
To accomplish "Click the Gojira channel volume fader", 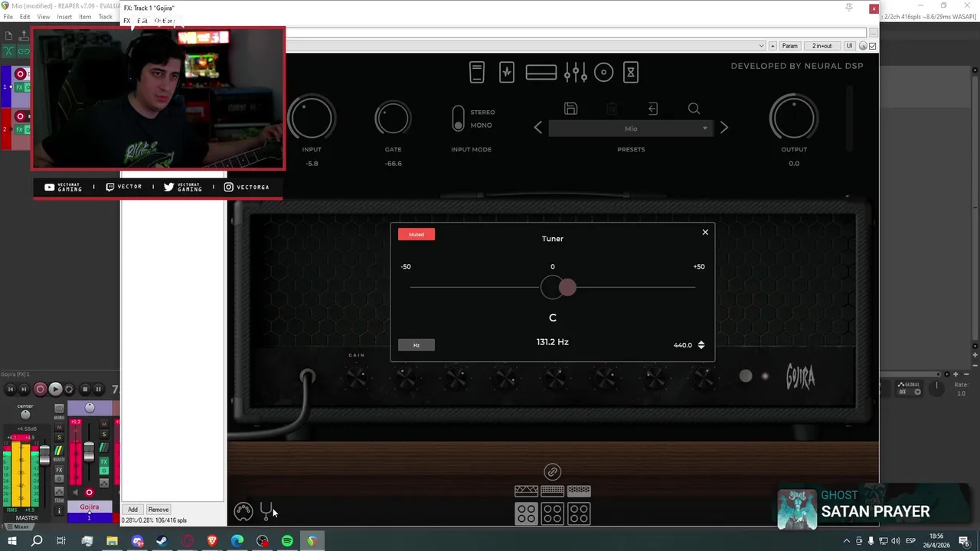I will coord(89,453).
